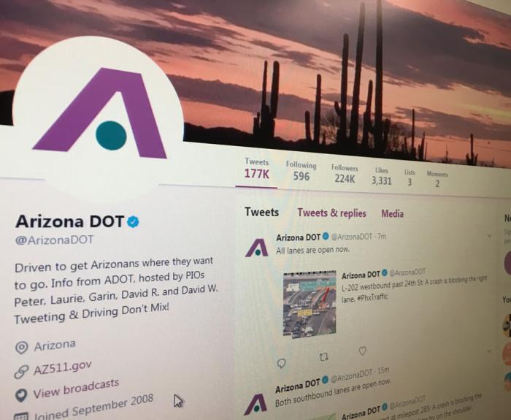Switch to the Tweets & replies tab
Image resolution: width=511 pixels, height=420 pixels.
[x=331, y=213]
